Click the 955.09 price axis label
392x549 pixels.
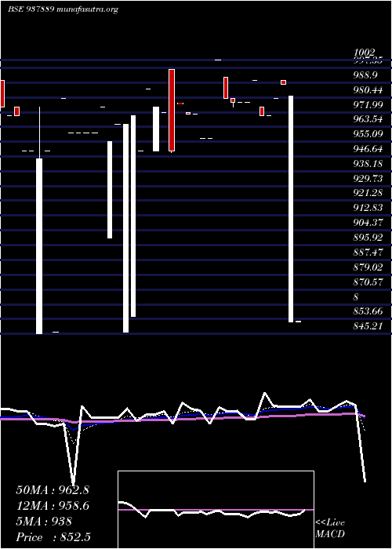[368, 134]
